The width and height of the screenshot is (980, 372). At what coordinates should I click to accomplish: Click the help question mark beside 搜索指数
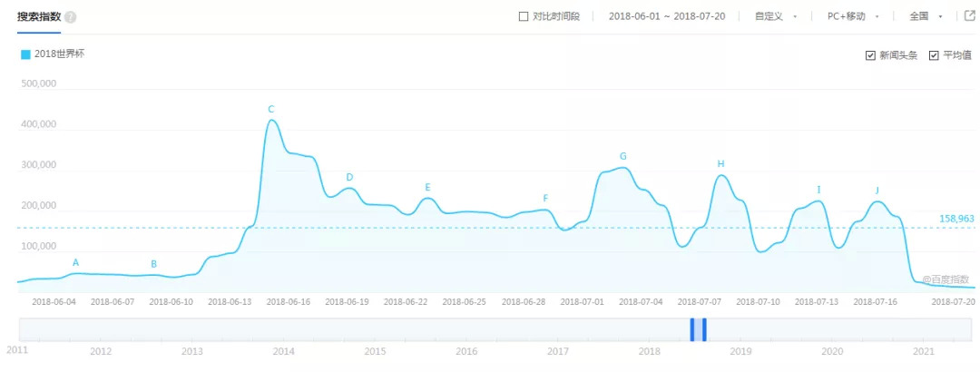pos(71,17)
